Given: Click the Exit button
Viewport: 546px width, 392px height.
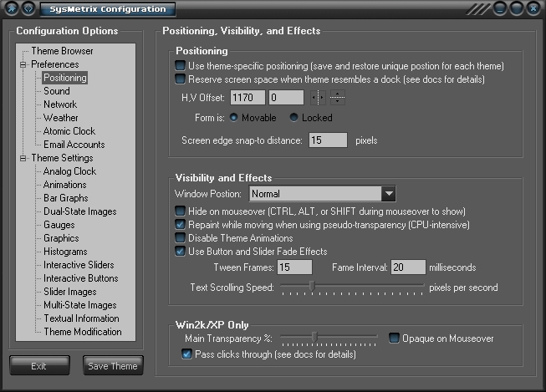Looking at the screenshot, I should point(39,365).
